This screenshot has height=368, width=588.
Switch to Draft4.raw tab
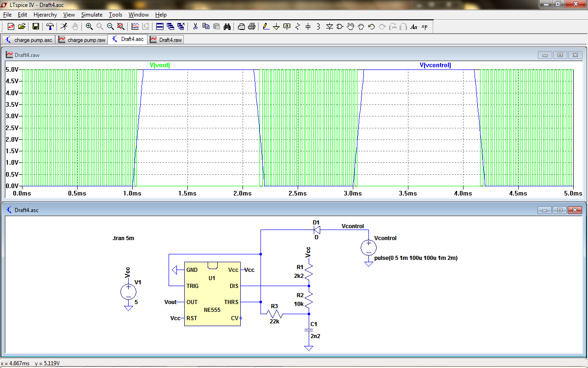click(x=166, y=40)
